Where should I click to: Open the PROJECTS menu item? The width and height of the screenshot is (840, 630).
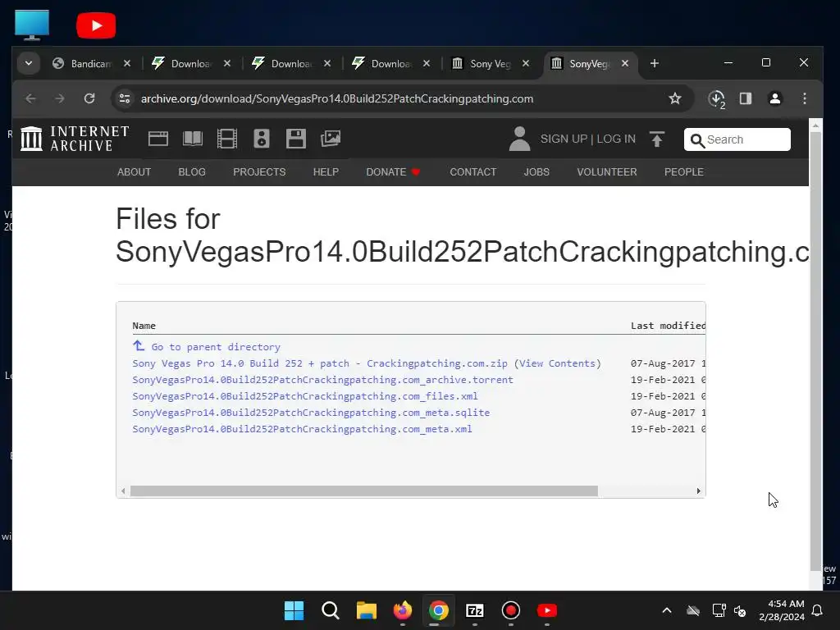point(259,172)
